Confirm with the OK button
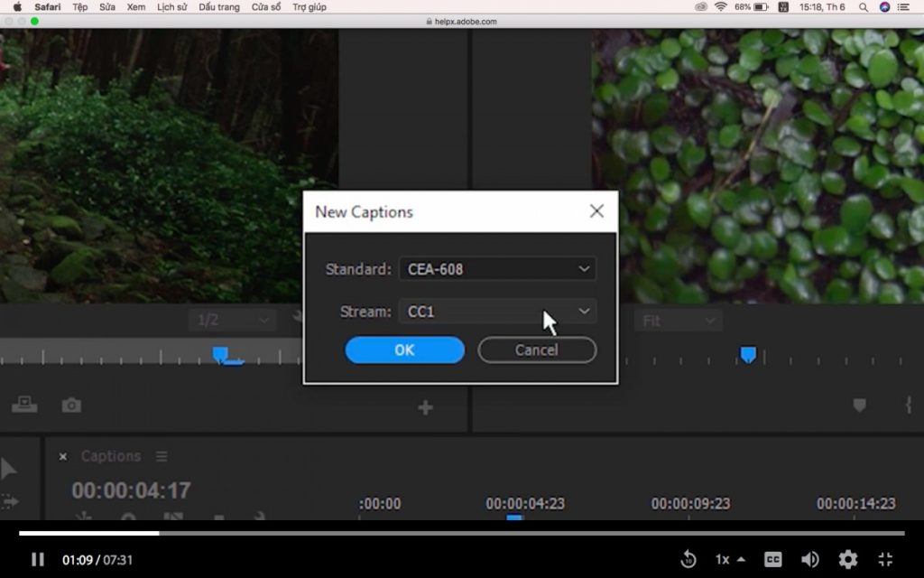 [403, 350]
